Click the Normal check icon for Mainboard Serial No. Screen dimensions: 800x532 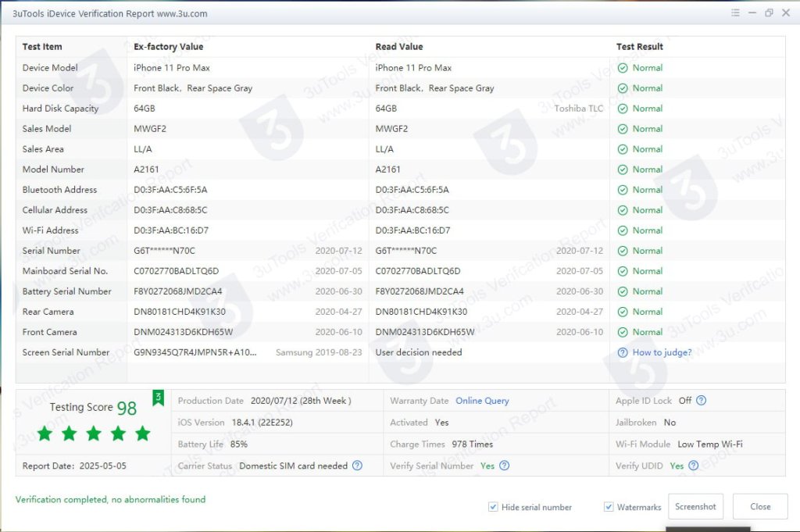623,271
